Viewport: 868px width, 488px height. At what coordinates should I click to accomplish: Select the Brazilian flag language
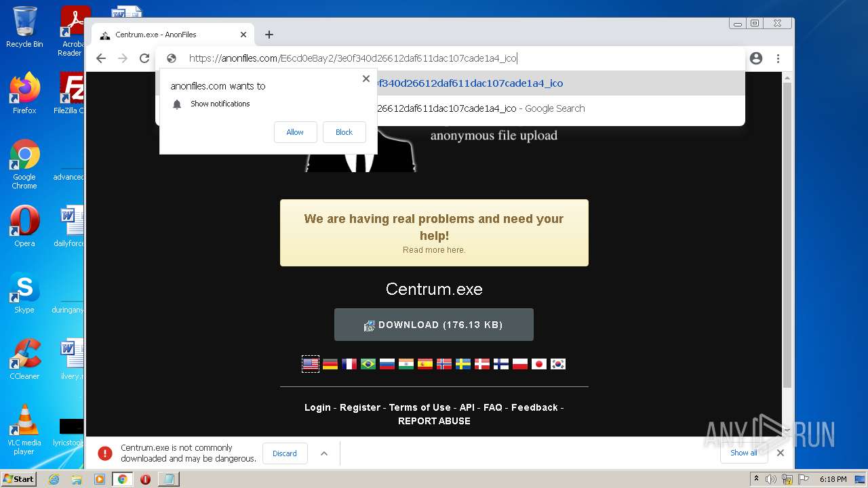[x=368, y=364]
